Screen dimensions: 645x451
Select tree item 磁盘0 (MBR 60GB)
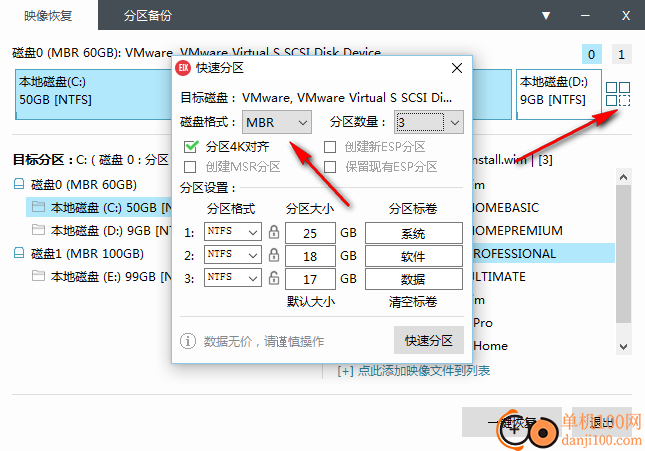coord(84,184)
